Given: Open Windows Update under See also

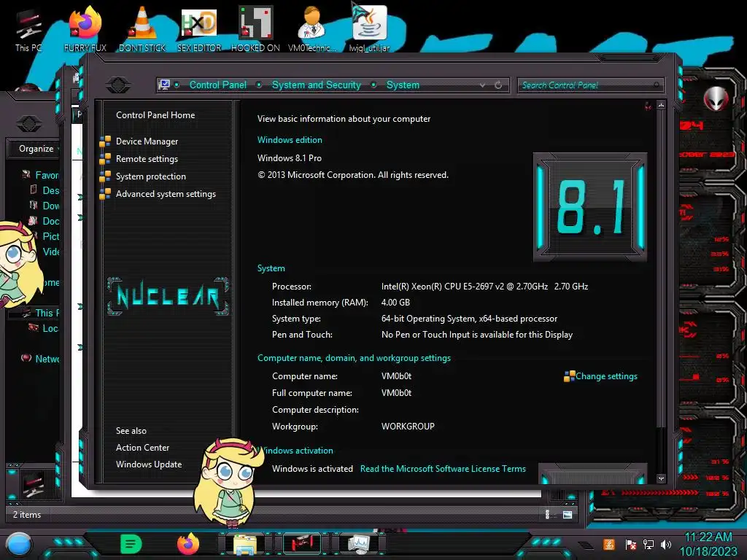Looking at the screenshot, I should coord(149,464).
